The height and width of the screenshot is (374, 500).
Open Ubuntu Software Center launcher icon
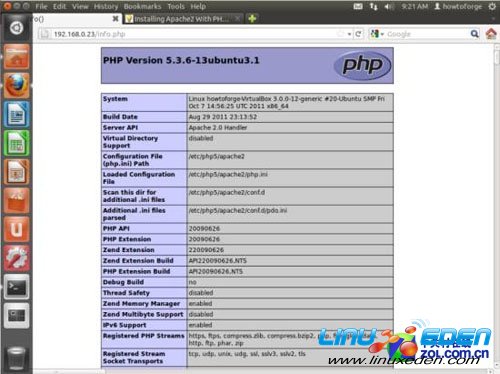(x=16, y=200)
